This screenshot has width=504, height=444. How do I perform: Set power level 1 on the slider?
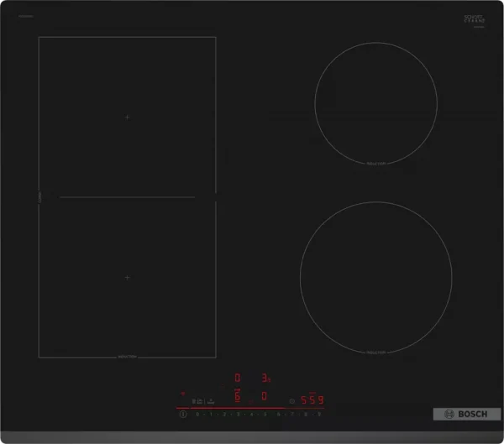(x=211, y=415)
